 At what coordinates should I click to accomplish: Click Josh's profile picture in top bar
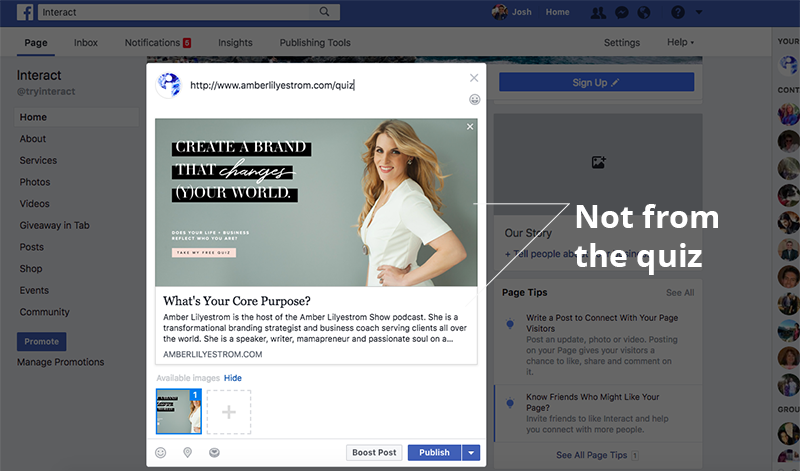pyautogui.click(x=499, y=12)
